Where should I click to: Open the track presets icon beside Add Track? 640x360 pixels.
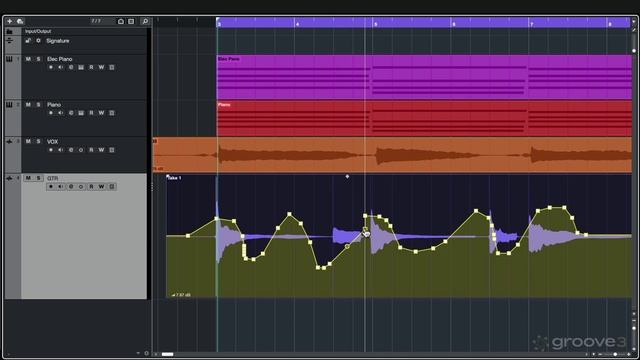[20, 21]
